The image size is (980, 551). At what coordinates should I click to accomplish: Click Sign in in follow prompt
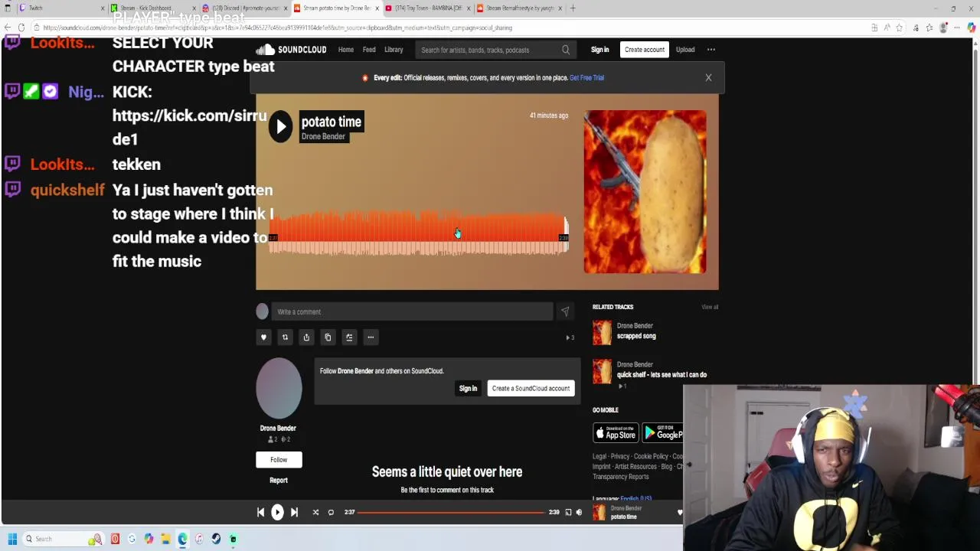pos(468,389)
